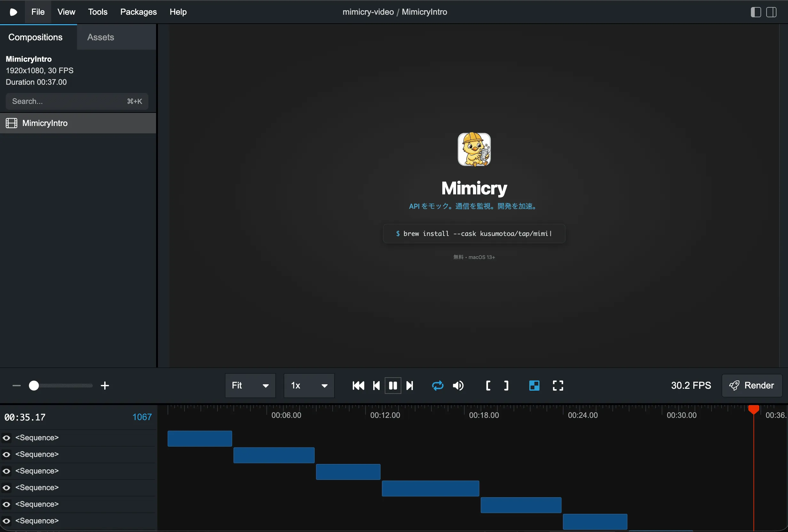Zoom out the timeline with minus
The image size is (788, 532).
pyautogui.click(x=17, y=386)
